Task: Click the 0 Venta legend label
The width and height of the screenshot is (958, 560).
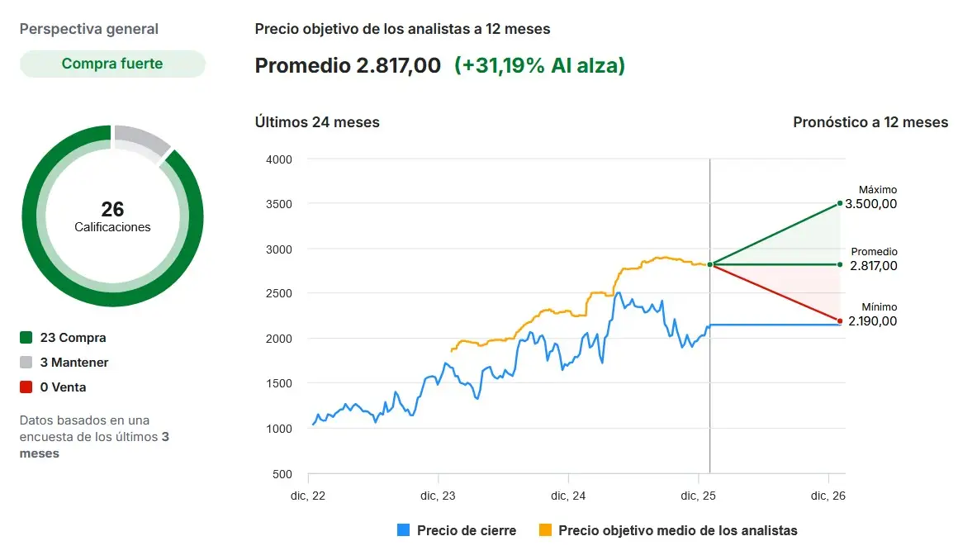Action: click(x=63, y=387)
